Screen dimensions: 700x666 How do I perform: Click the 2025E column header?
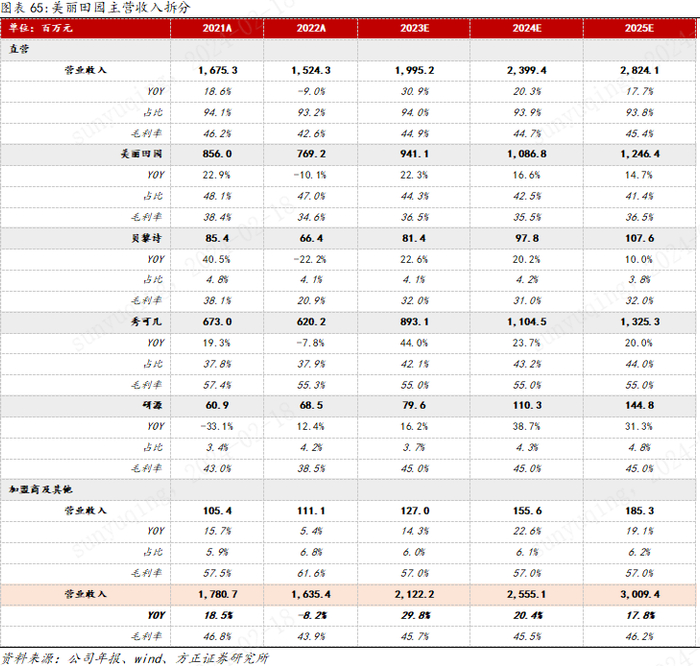tap(639, 28)
